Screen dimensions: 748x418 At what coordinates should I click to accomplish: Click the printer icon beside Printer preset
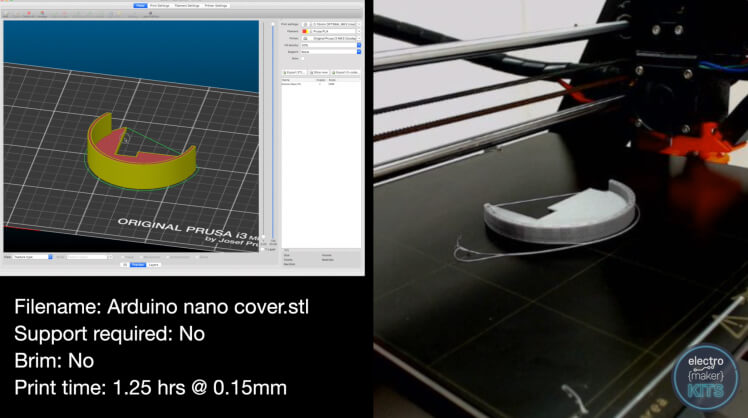tap(304, 38)
